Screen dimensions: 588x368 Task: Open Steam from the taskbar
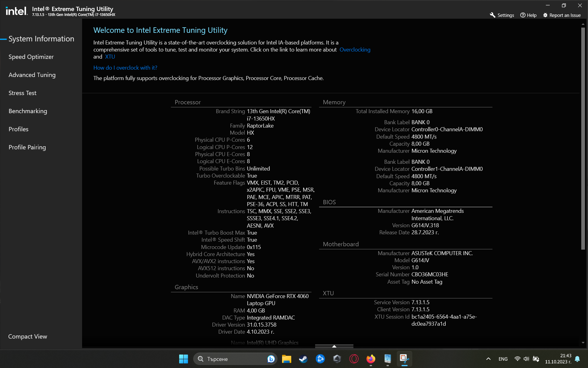click(303, 359)
